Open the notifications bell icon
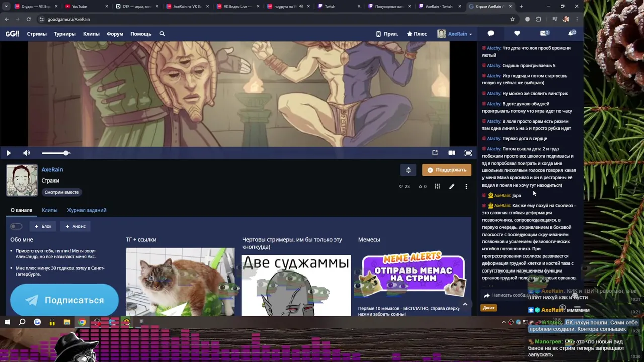This screenshot has width=644, height=362. (x=571, y=33)
